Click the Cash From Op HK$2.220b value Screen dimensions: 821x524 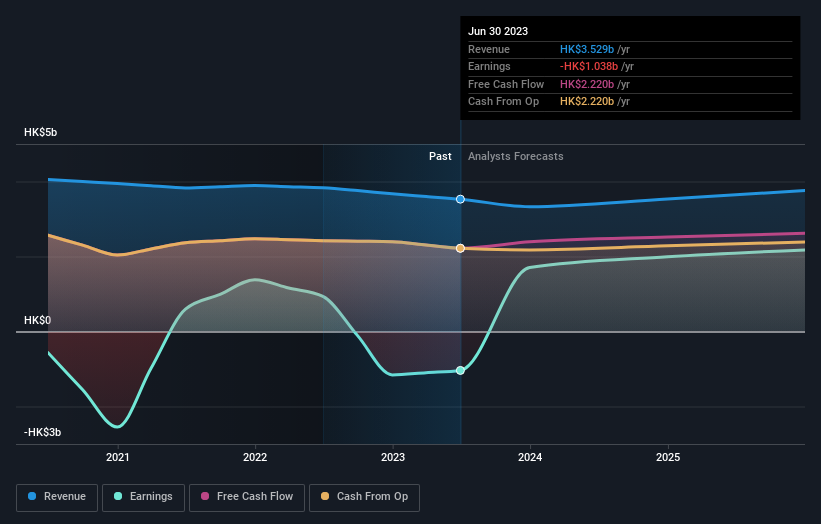click(587, 102)
